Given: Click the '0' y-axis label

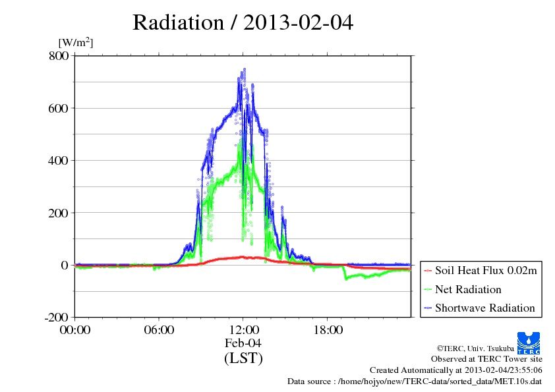Looking at the screenshot, I should click(x=65, y=265).
